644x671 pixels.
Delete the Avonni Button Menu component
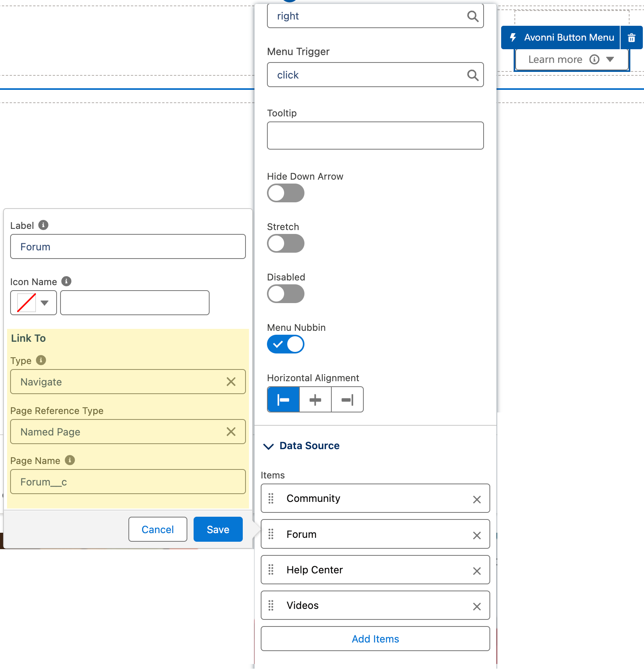[x=631, y=38]
